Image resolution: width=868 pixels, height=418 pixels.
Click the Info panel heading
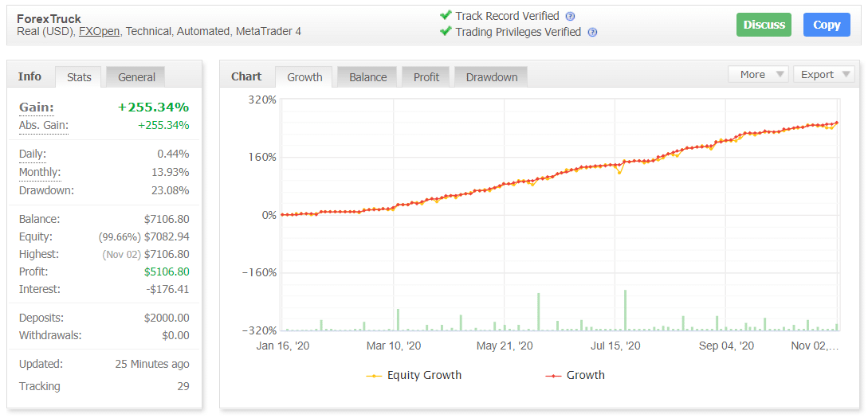30,76
